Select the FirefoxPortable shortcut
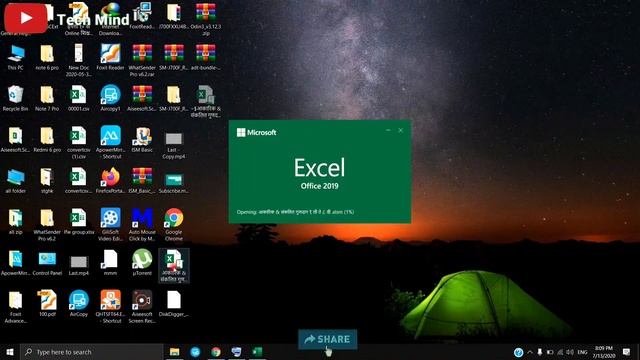 tap(110, 180)
